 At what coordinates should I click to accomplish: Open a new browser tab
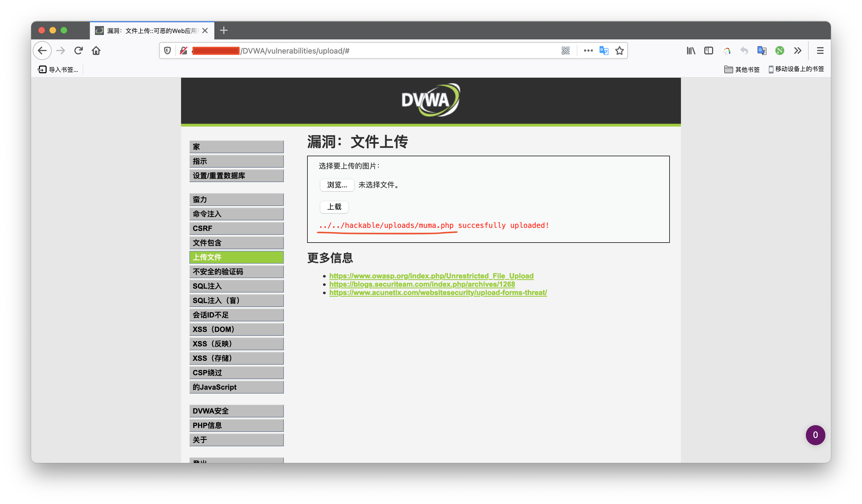pos(224,31)
